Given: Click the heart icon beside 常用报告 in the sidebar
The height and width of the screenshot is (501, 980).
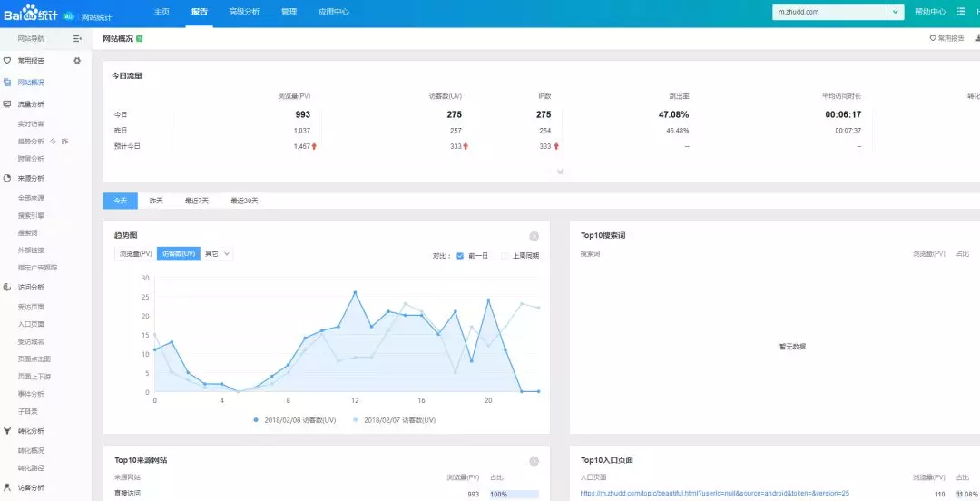Looking at the screenshot, I should click(7, 61).
